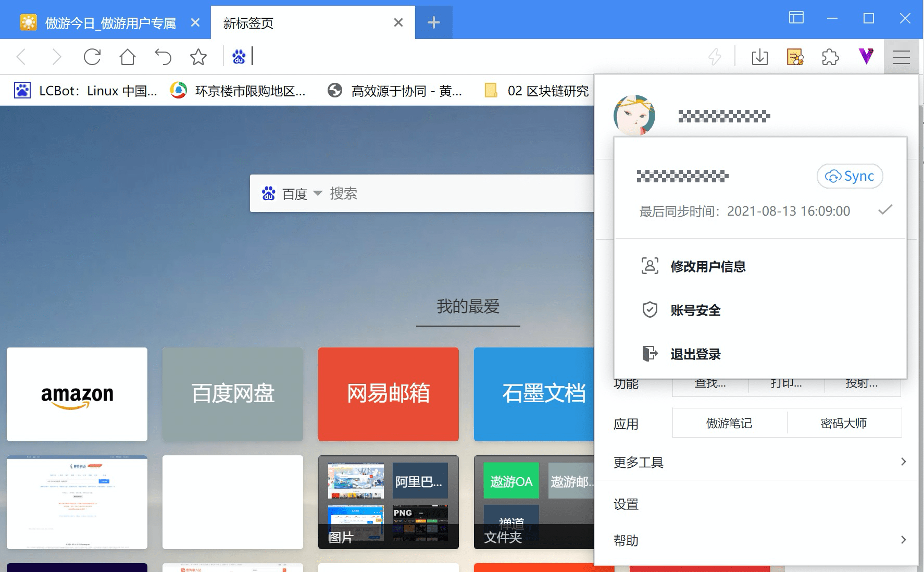Screen dimensions: 924x572
Task: Open the home page icon
Action: (x=128, y=56)
